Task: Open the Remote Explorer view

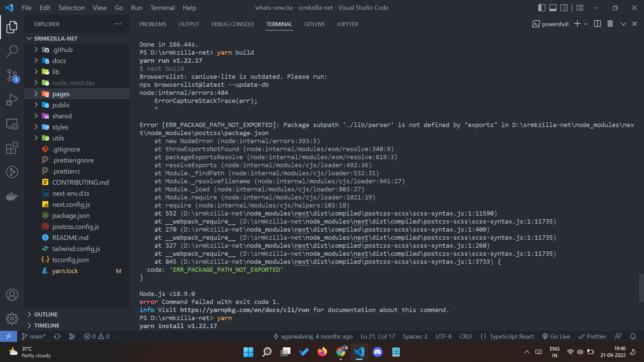Action: pos(12,124)
